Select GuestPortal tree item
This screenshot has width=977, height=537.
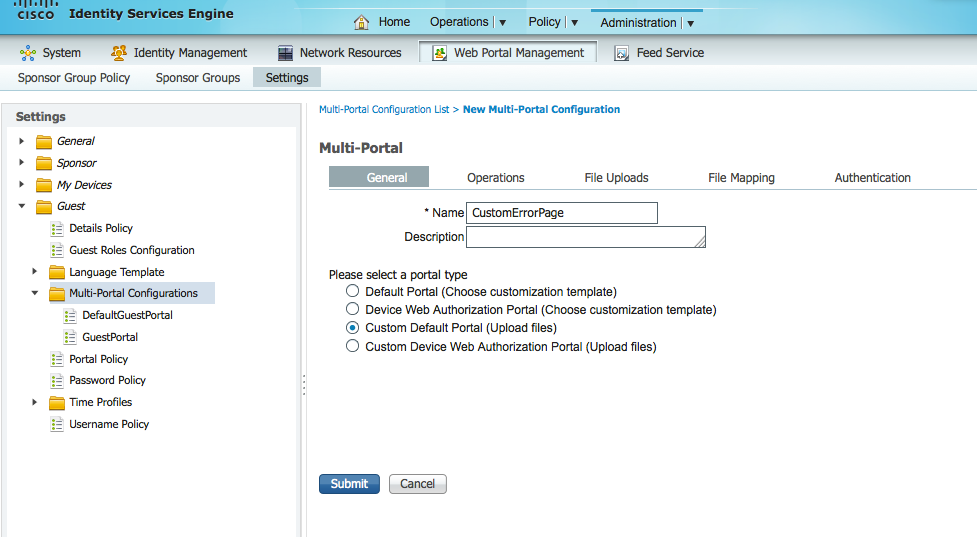click(x=110, y=337)
